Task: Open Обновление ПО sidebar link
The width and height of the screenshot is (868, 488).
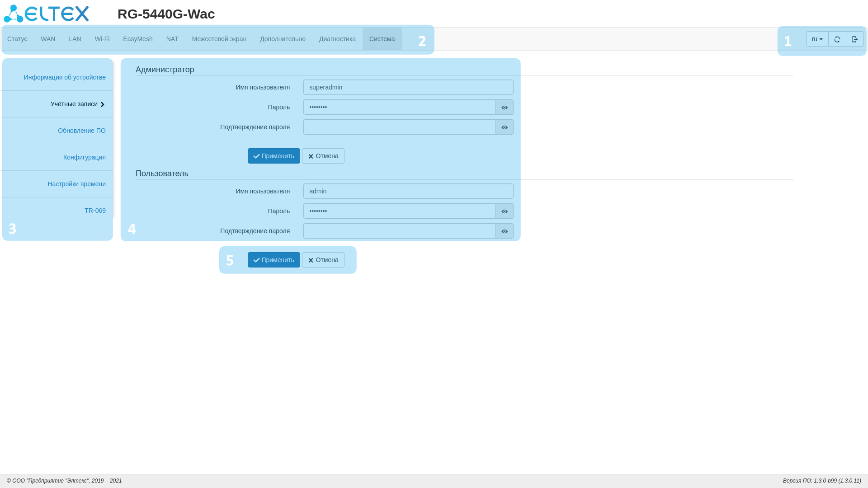Action: pyautogui.click(x=81, y=131)
